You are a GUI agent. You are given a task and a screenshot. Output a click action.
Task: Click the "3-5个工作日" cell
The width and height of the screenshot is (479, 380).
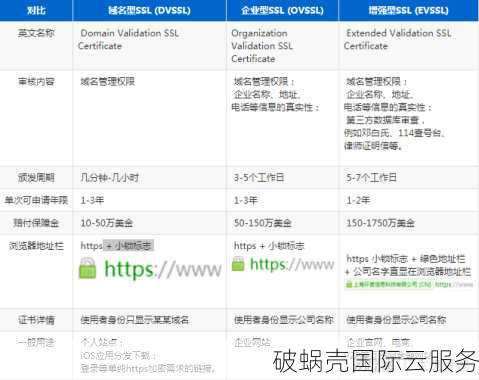(259, 177)
